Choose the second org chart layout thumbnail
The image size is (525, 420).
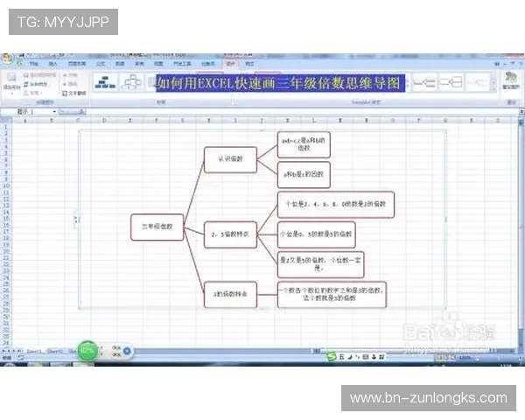132,83
